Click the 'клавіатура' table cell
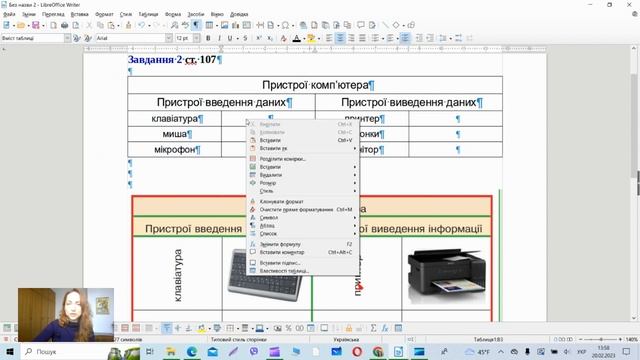The width and height of the screenshot is (640, 360). [174, 119]
